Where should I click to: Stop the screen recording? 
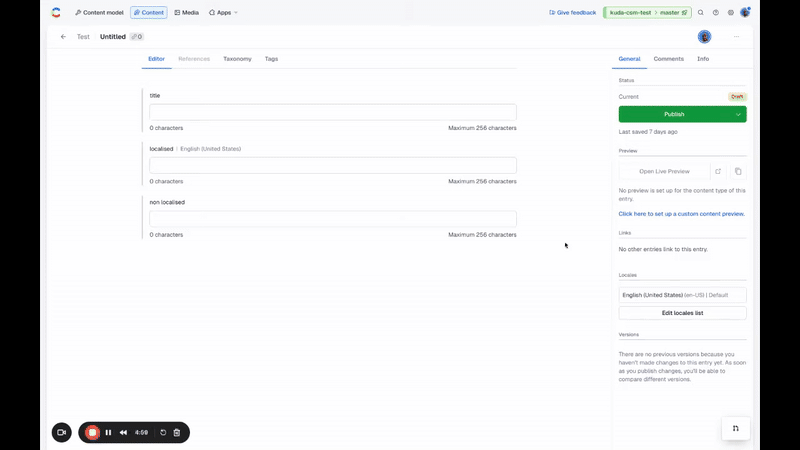[92, 433]
